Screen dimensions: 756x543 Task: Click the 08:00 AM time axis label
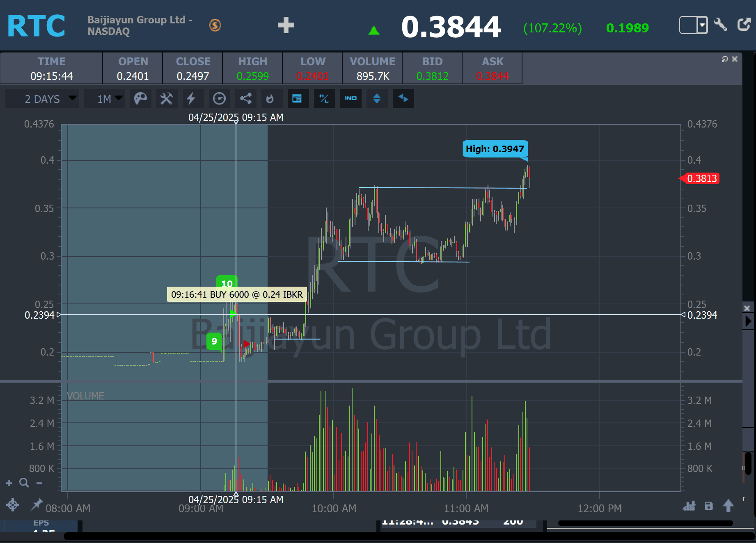point(68,509)
